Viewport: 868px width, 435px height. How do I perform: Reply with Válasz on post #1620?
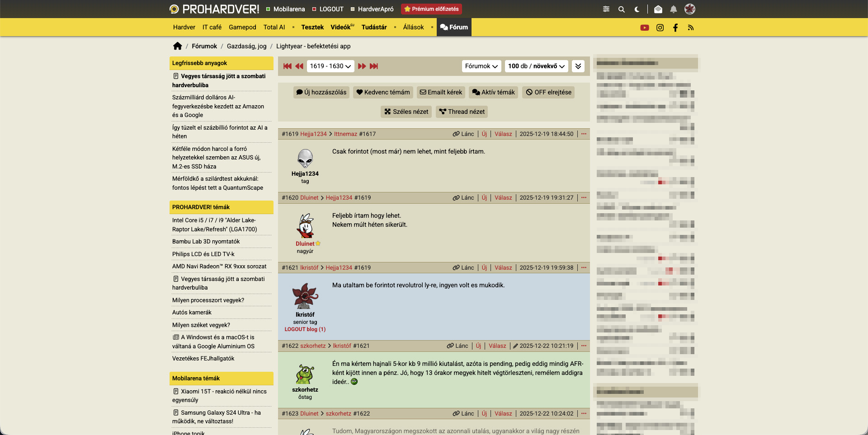pyautogui.click(x=503, y=197)
